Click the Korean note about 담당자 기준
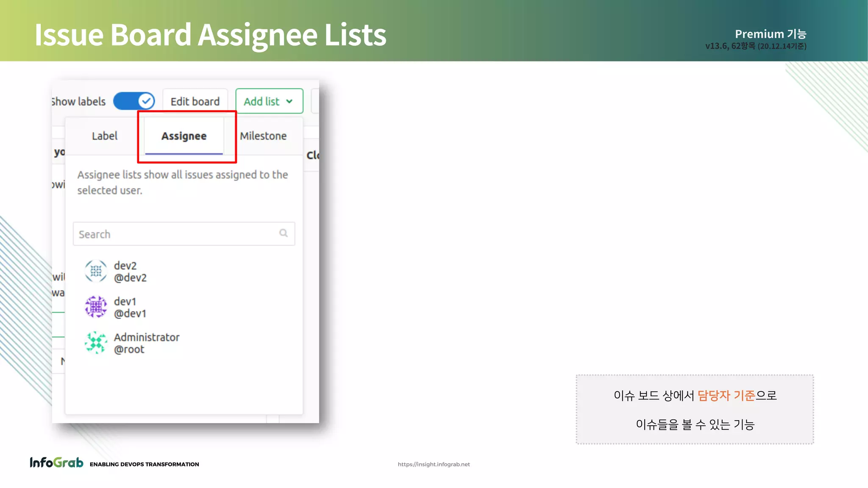The height and width of the screenshot is (488, 868). click(x=695, y=410)
